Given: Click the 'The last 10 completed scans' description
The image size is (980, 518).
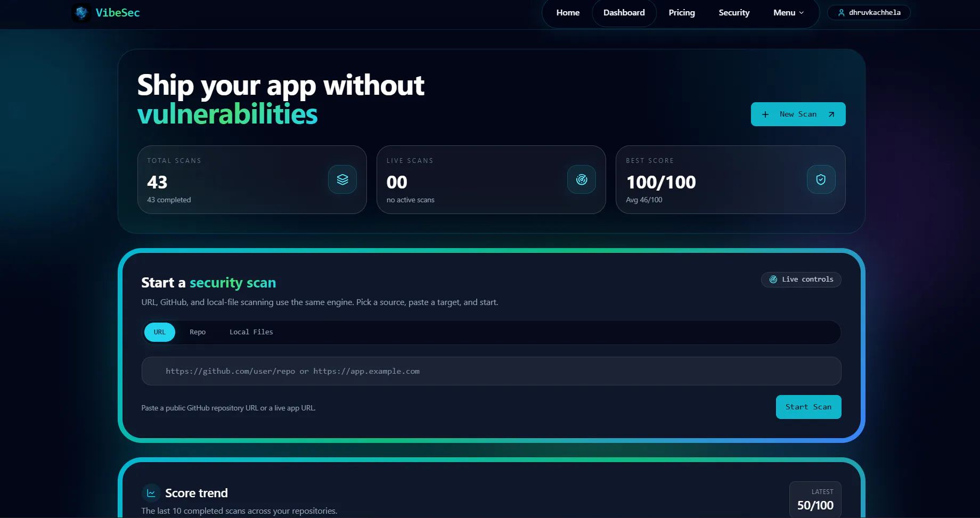Looking at the screenshot, I should (x=239, y=511).
